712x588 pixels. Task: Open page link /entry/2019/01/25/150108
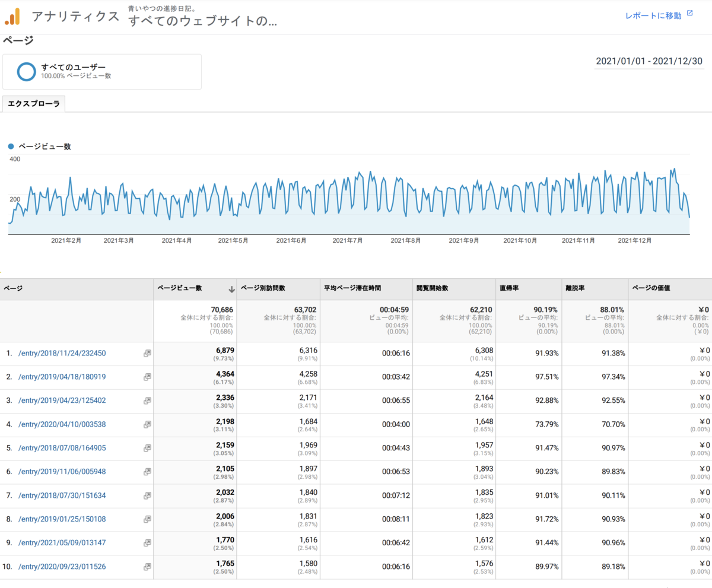(x=62, y=519)
